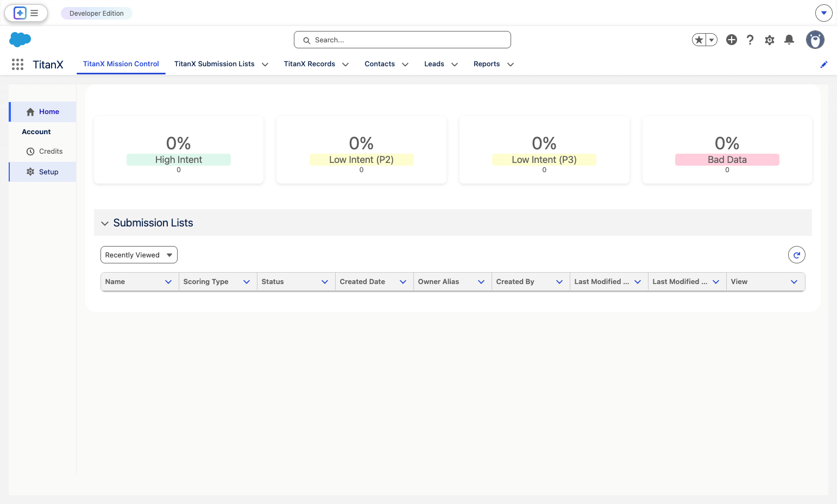
Task: Click the Global Actions plus icon
Action: pos(732,40)
